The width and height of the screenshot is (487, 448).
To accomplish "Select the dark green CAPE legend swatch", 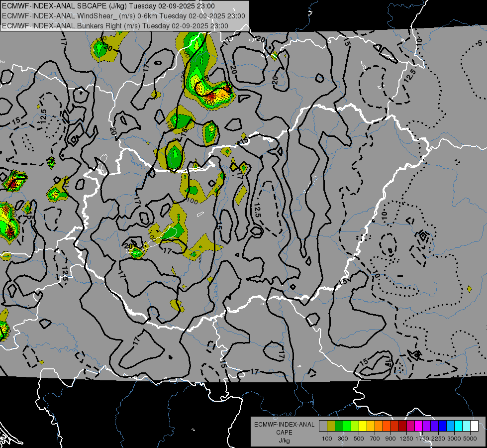I will point(339,426).
